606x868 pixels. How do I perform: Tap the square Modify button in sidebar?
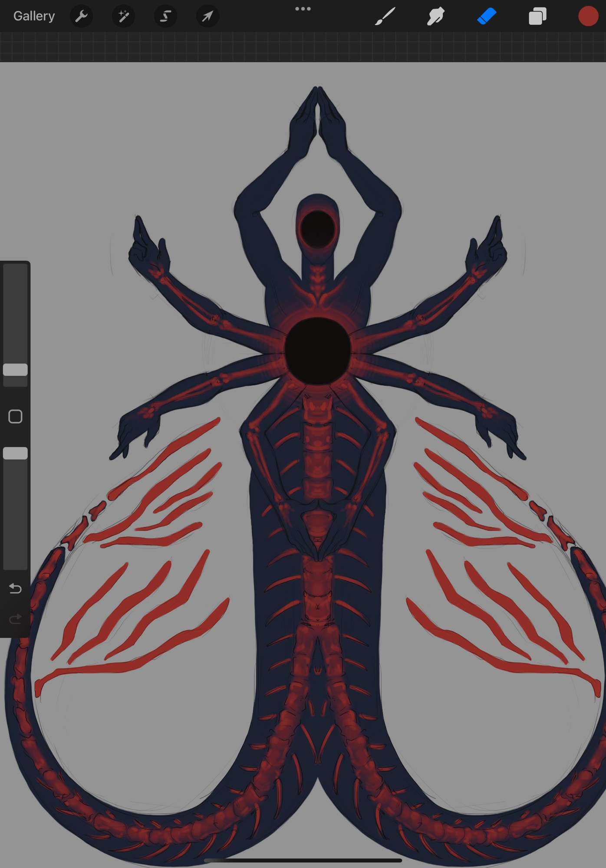click(x=15, y=417)
